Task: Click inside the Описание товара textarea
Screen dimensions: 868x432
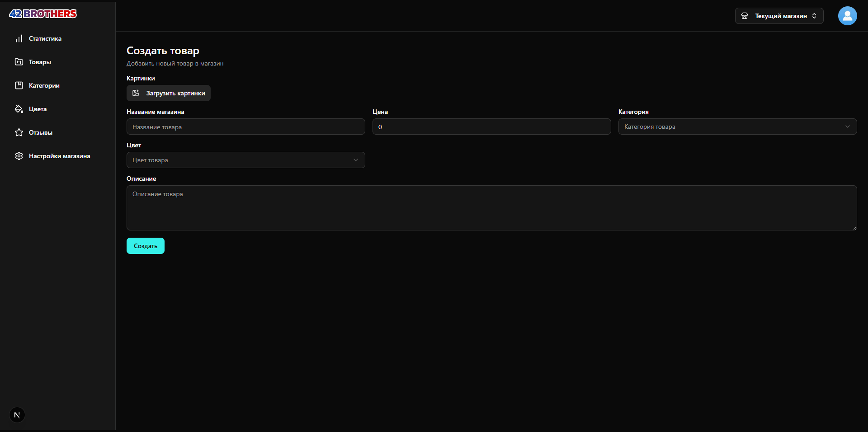Action: [x=491, y=208]
